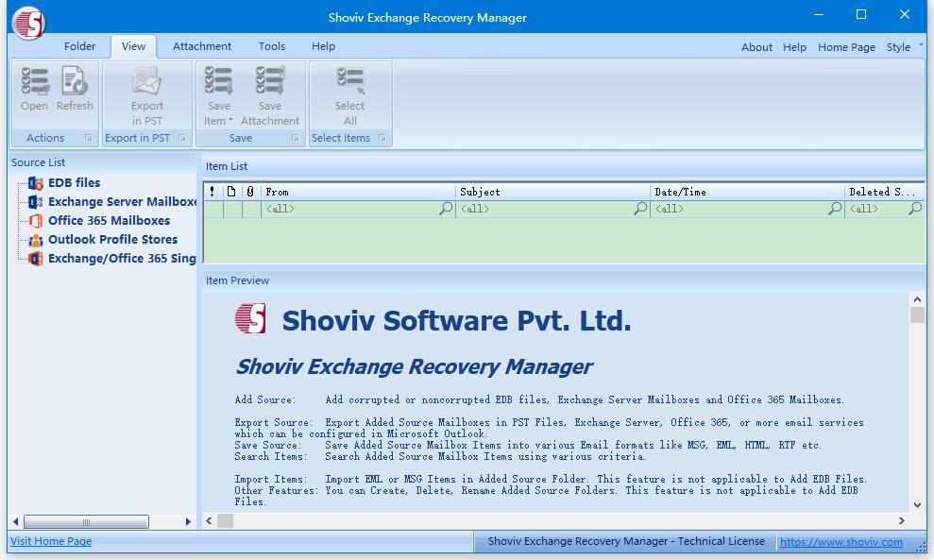Viewport: 934px width, 560px height.
Task: Click the Visit Home Page link
Action: click(51, 541)
